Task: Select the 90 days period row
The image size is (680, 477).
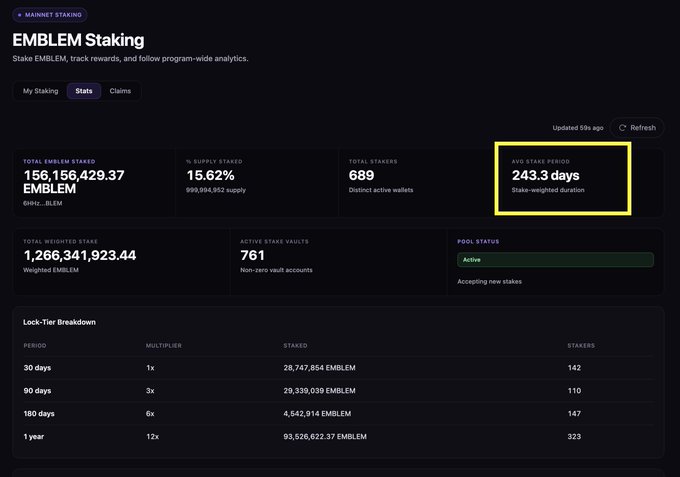Action: [x=338, y=391]
